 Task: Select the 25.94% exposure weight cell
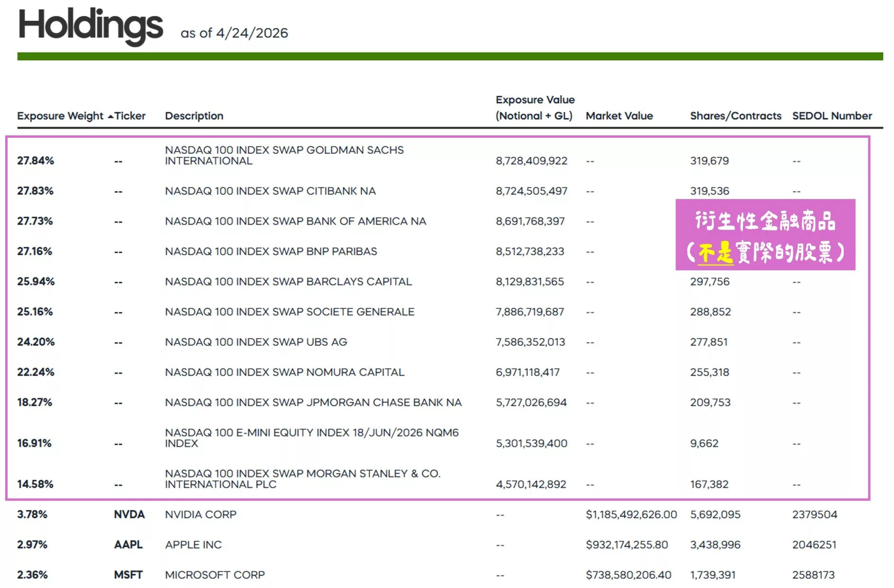pyautogui.click(x=36, y=281)
